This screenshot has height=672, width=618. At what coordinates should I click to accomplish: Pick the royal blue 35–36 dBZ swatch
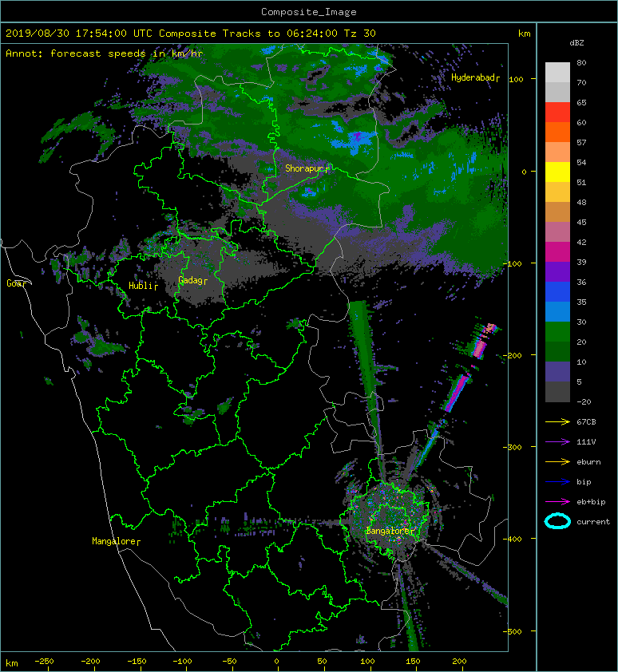coord(557,291)
